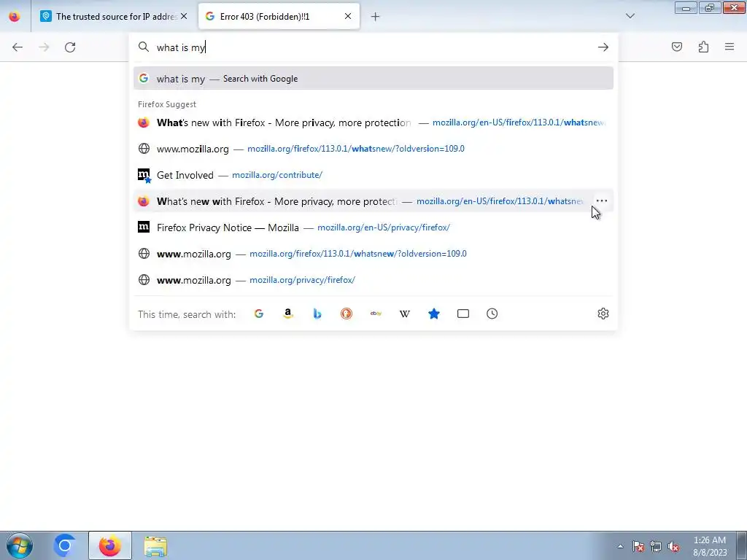Open search settings gear icon
747x560 pixels.
(603, 314)
